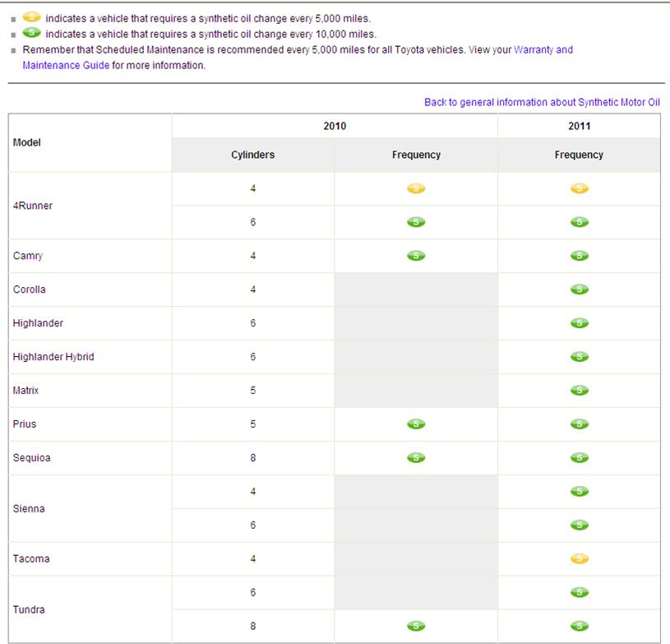The width and height of the screenshot is (670, 644).
Task: Select the 4Runner cylinder value "6"
Action: 253,222
